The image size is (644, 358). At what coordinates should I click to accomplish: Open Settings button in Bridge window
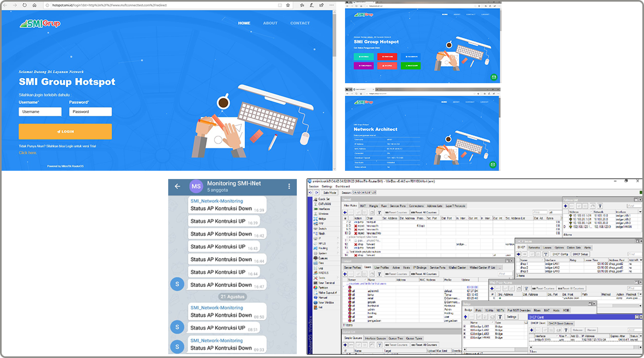point(511,316)
